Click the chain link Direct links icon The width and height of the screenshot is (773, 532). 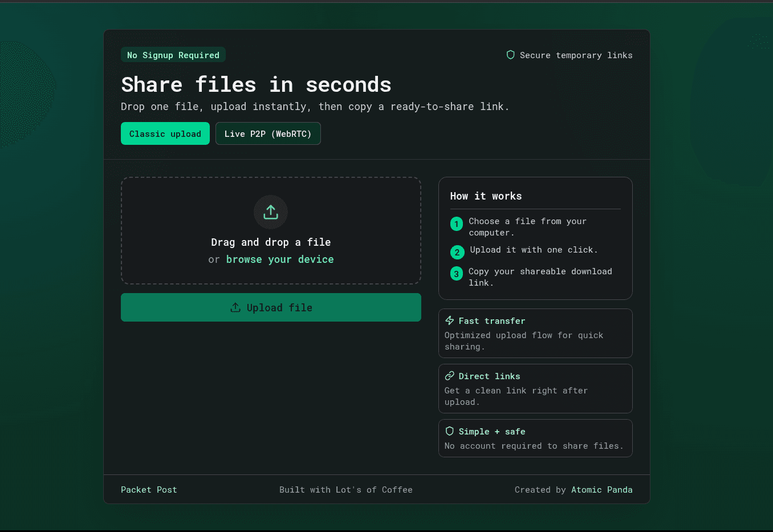[x=450, y=376]
